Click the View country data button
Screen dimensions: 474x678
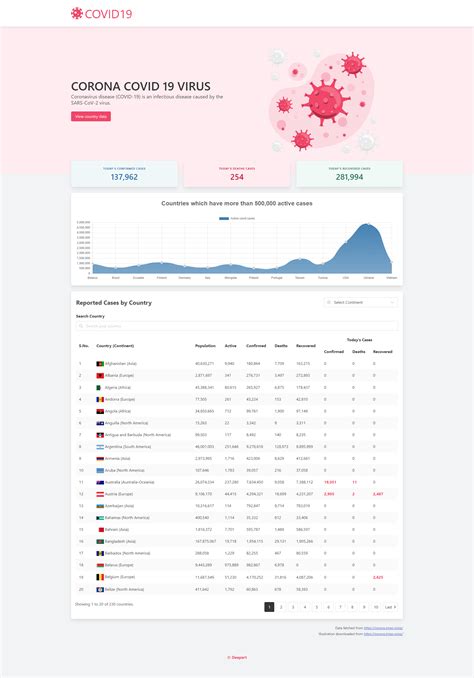click(91, 116)
